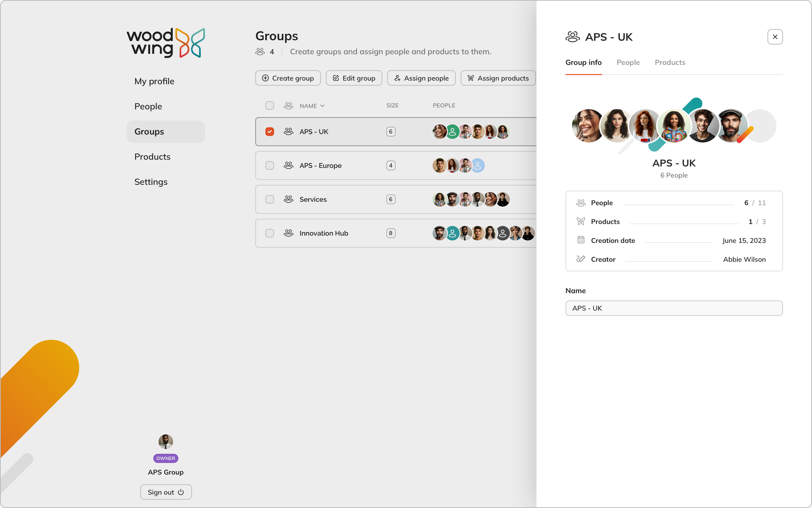Screen dimensions: 812x508
Task: Sort groups using the NAME column arrow
Action: (x=322, y=106)
